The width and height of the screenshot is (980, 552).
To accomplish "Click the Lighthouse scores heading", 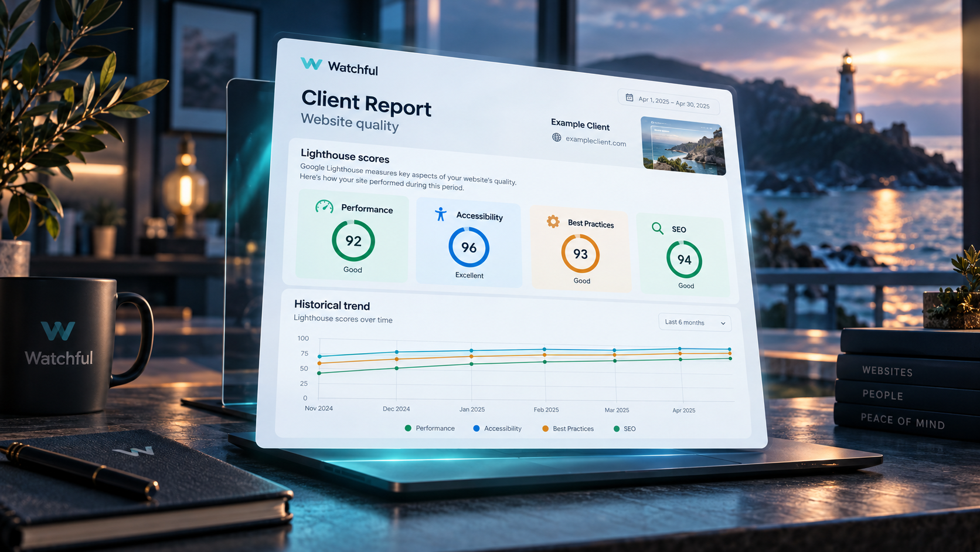I will (345, 156).
